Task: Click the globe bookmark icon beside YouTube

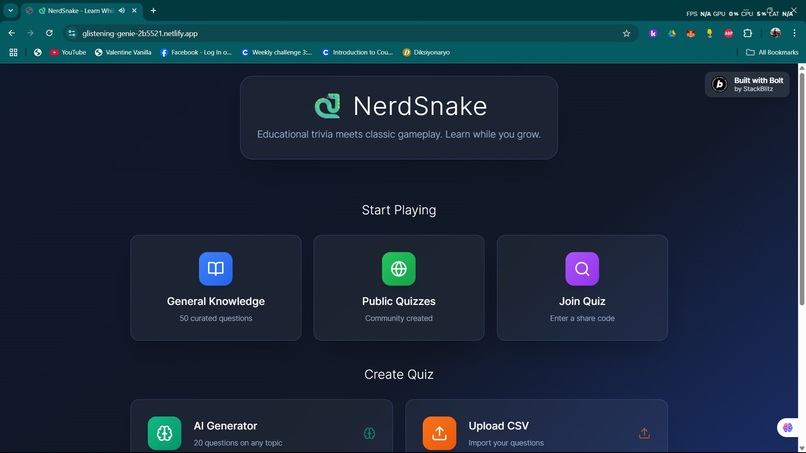Action: [38, 52]
